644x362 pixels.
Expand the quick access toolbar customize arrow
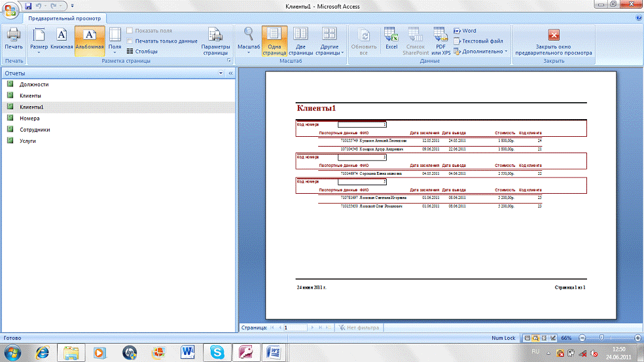click(72, 6)
